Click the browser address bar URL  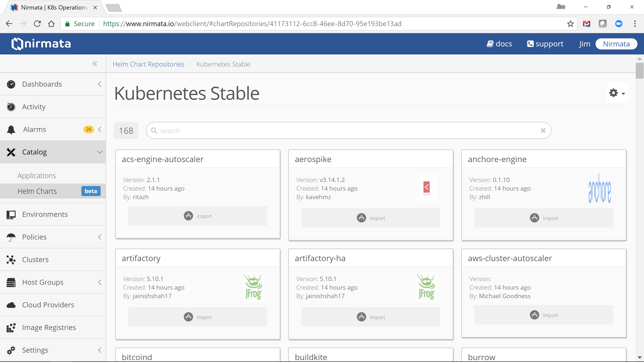click(252, 24)
